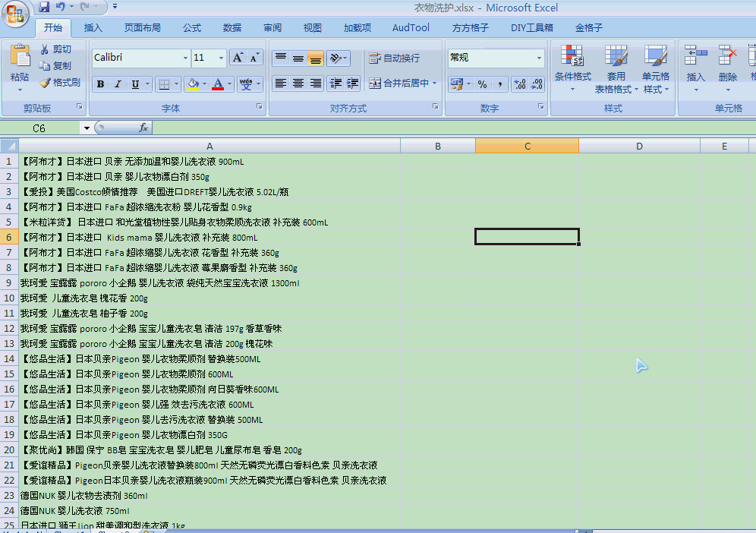This screenshot has width=756, height=533.
Task: Click the Percent Style icon
Action: tap(482, 84)
